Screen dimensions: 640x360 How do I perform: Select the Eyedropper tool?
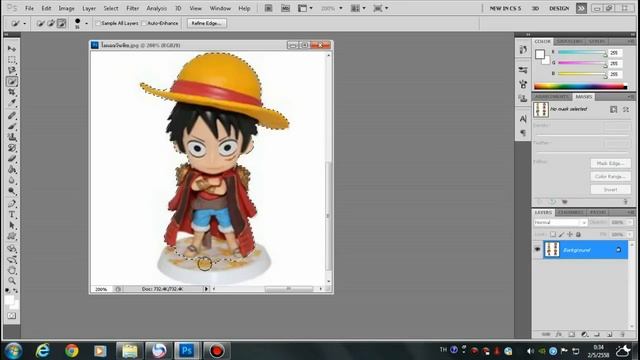[x=12, y=103]
